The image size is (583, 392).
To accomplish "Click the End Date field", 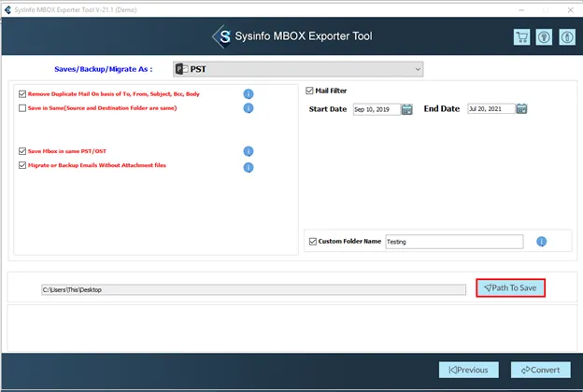I will 491,108.
